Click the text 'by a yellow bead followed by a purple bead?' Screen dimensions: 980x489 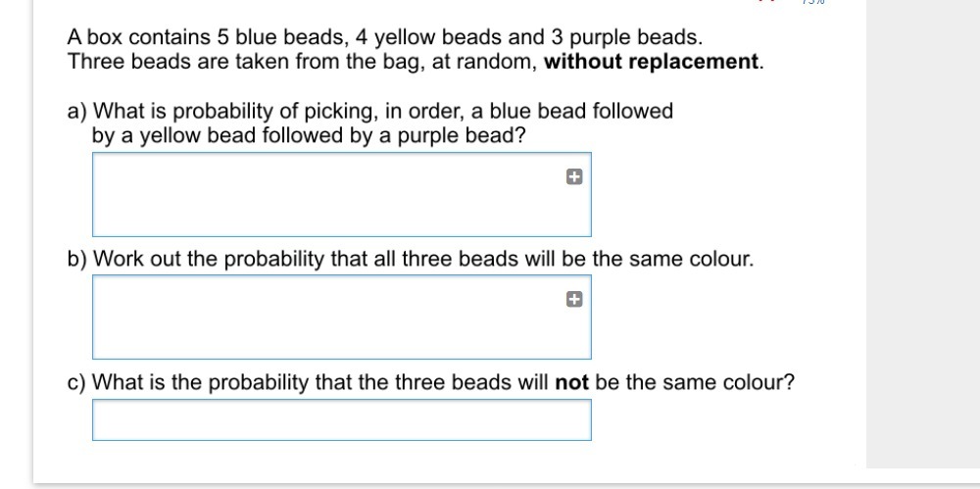[x=309, y=135]
